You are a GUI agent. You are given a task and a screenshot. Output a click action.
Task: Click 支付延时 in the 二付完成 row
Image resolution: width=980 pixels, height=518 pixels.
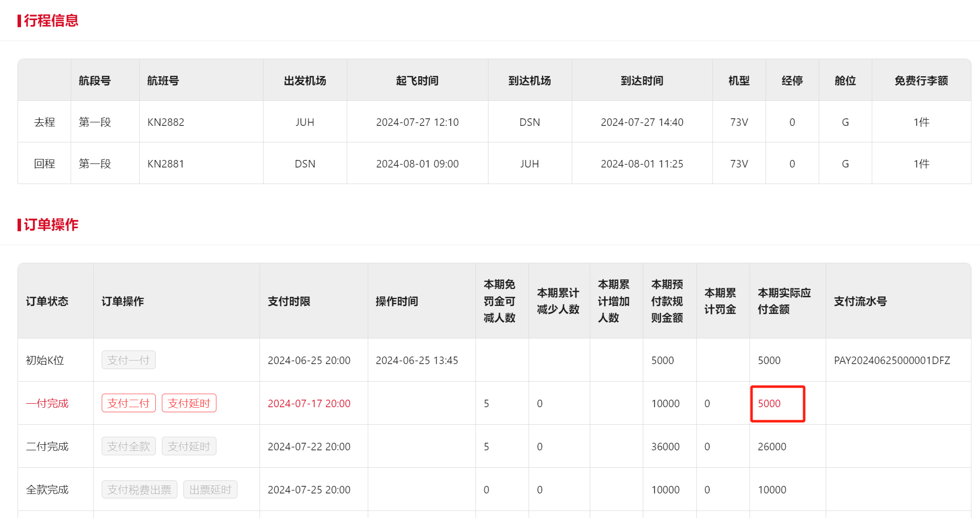[189, 446]
